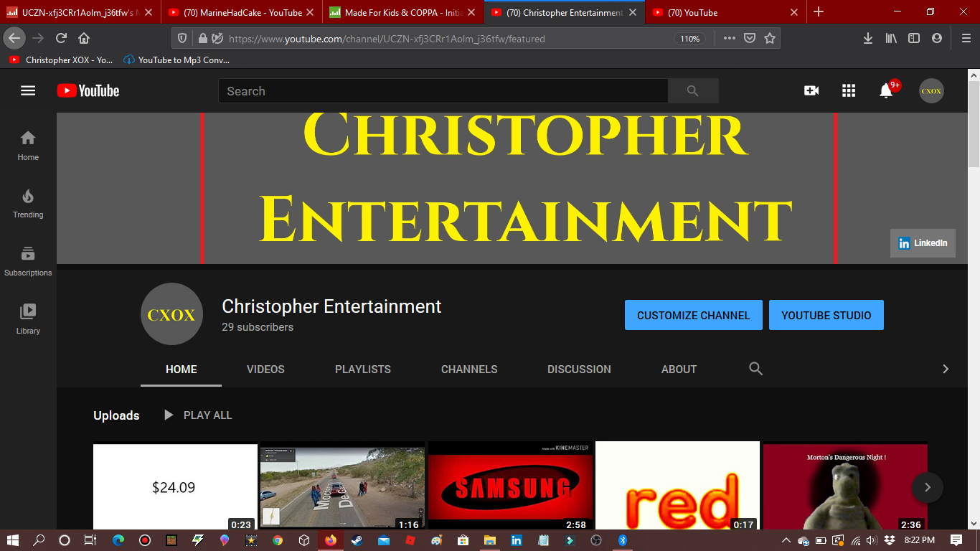Open the Christopher XOX bookmark
Viewport: 980px width, 551px height.
click(61, 60)
